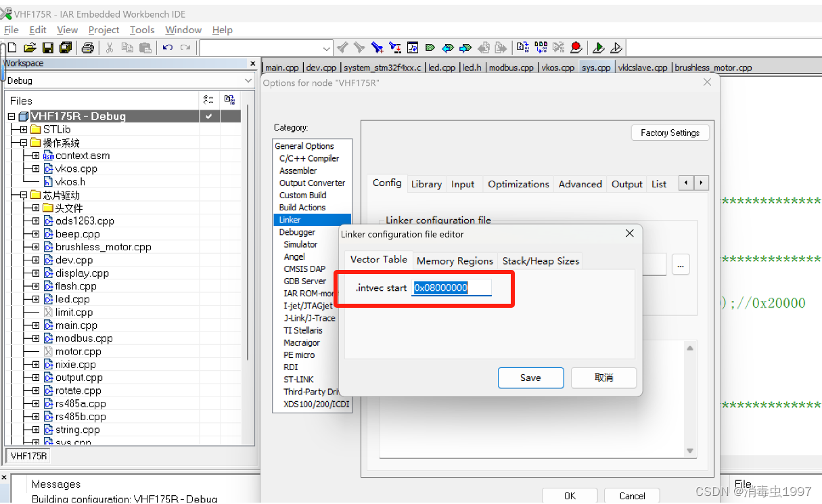This screenshot has width=822, height=504.
Task: Click the Copy toolbar icon
Action: pos(127,47)
